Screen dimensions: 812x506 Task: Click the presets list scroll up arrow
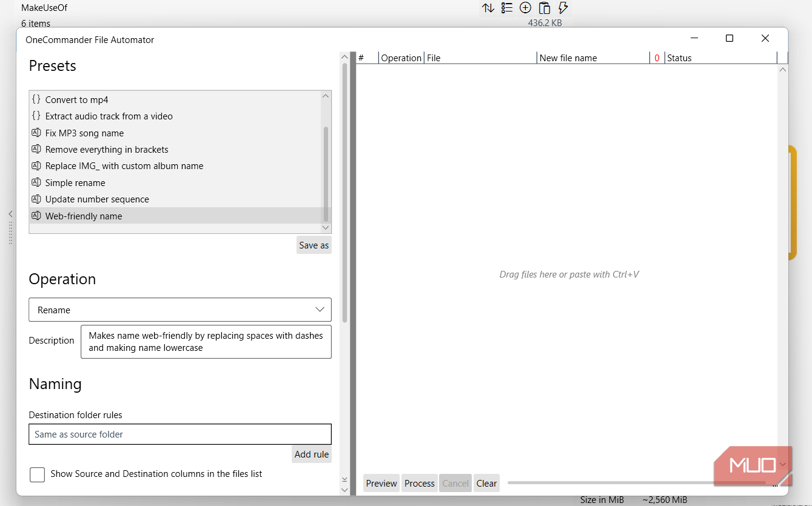[326, 96]
